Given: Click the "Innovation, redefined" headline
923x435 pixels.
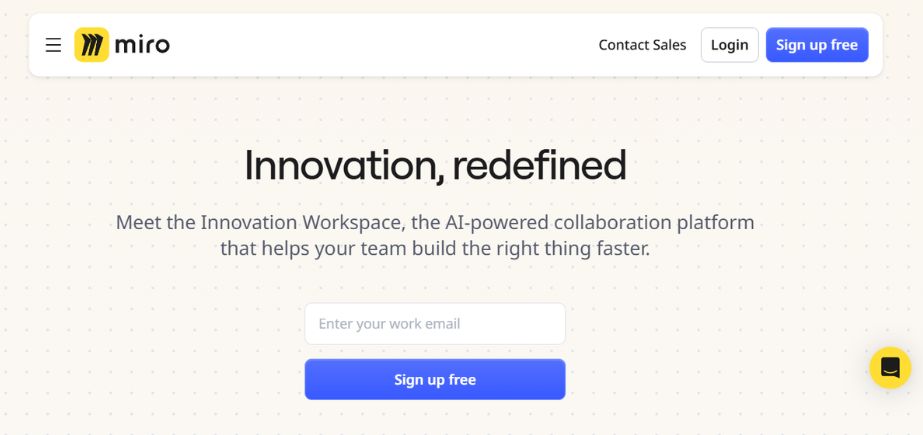Looking at the screenshot, I should click(435, 166).
